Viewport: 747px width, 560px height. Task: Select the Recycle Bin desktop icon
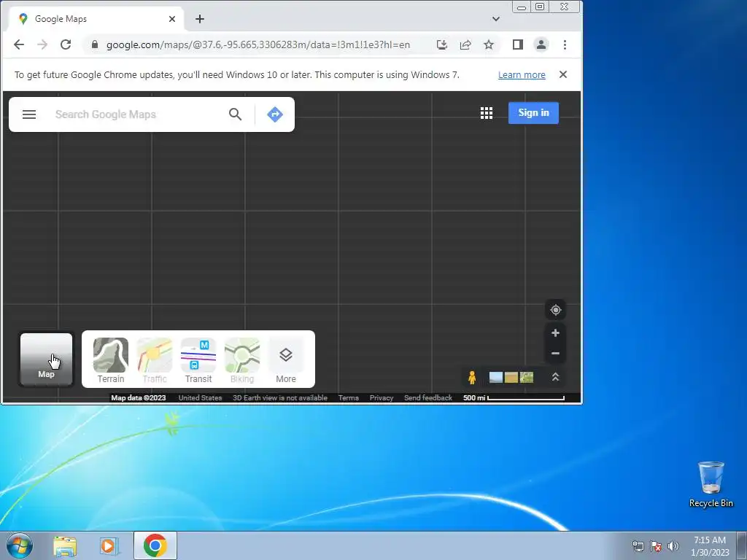coord(711,484)
